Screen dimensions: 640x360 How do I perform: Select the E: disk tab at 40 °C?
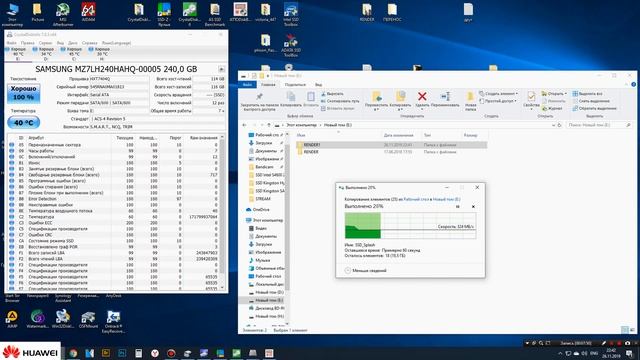click(x=18, y=53)
